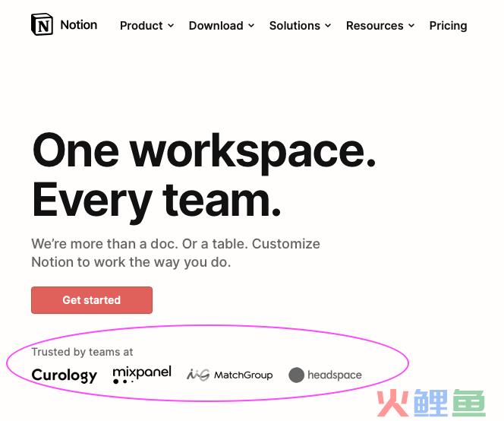Click the MatchGroup name text
This screenshot has height=421, width=504.
coord(244,375)
